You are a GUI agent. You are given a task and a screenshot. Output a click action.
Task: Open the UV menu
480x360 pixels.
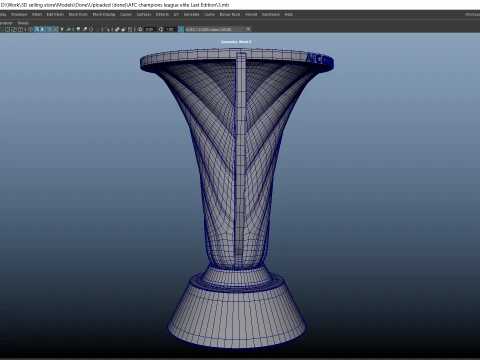[x=176, y=14]
